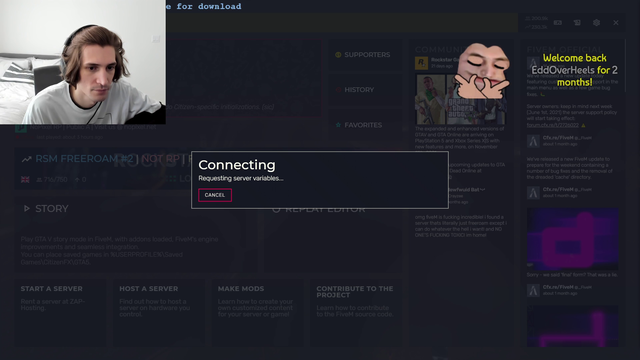Click the upvote arrow count on server row
Screen dimensions: 640x360
click(80, 180)
